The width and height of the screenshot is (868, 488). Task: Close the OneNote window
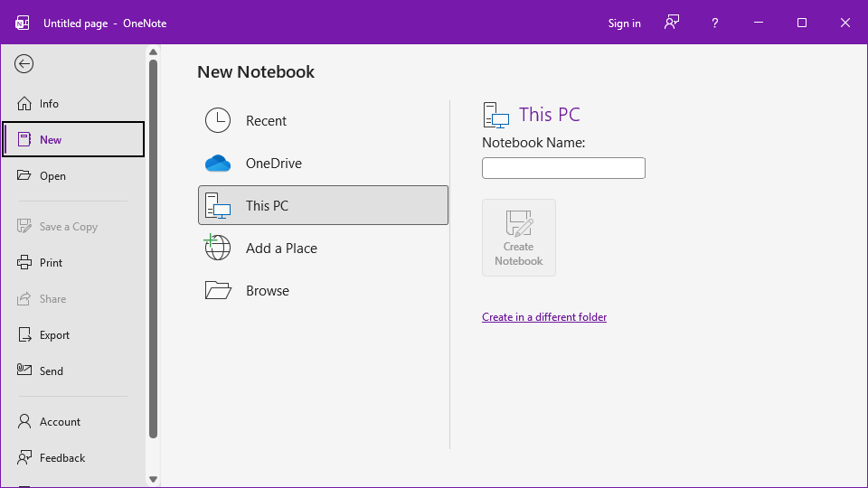click(844, 23)
